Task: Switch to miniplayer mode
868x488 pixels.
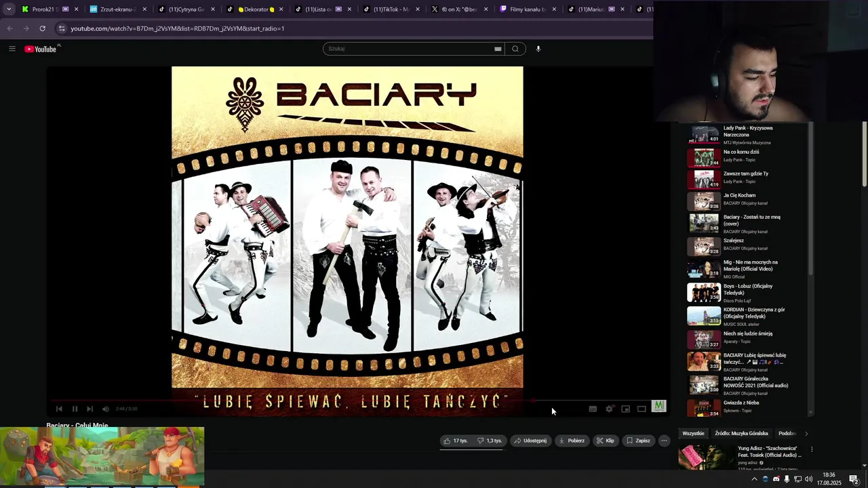Action: point(625,409)
